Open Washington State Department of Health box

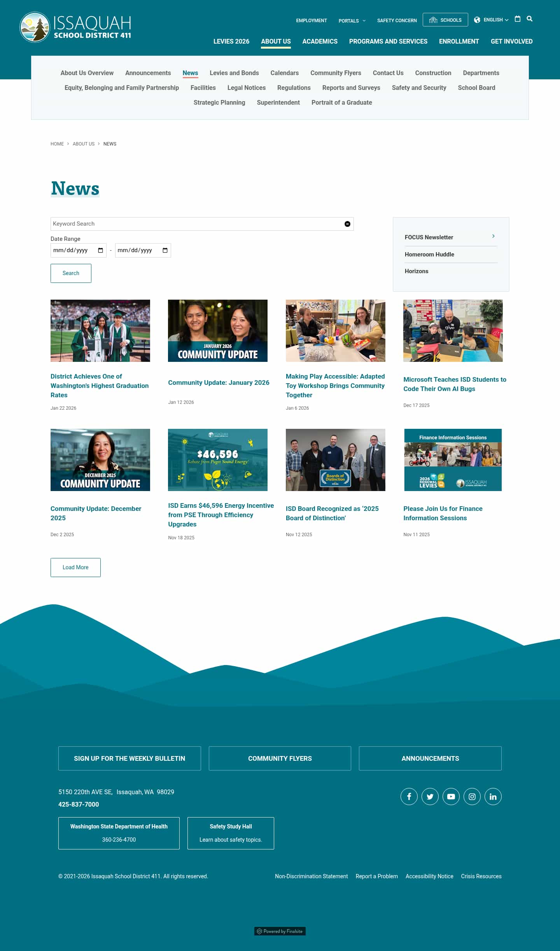119,833
